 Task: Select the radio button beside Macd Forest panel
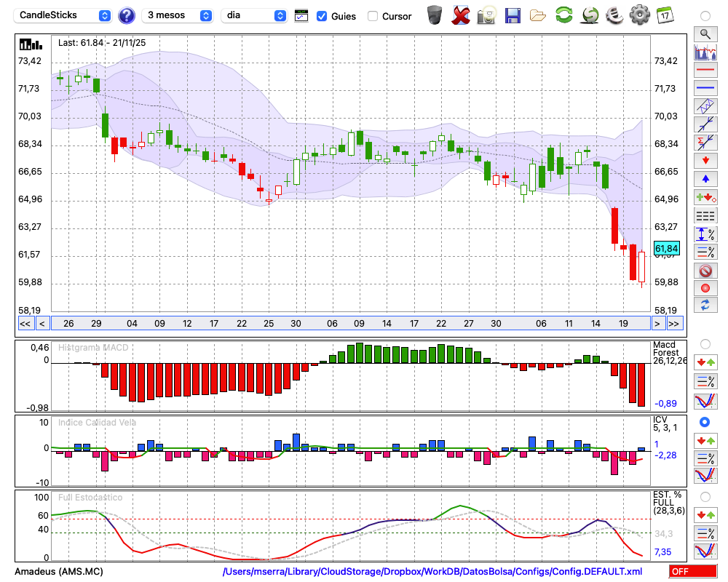click(705, 343)
